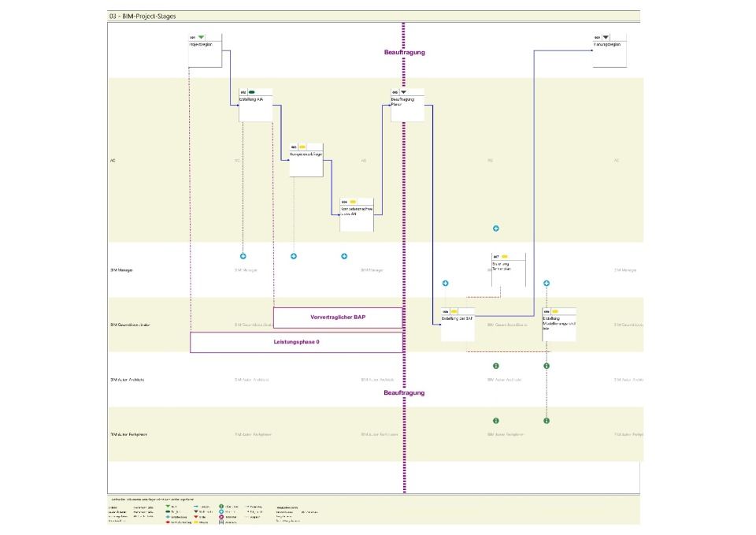
Task: Click the Leistungsphase 0 phase frame
Action: point(297,342)
